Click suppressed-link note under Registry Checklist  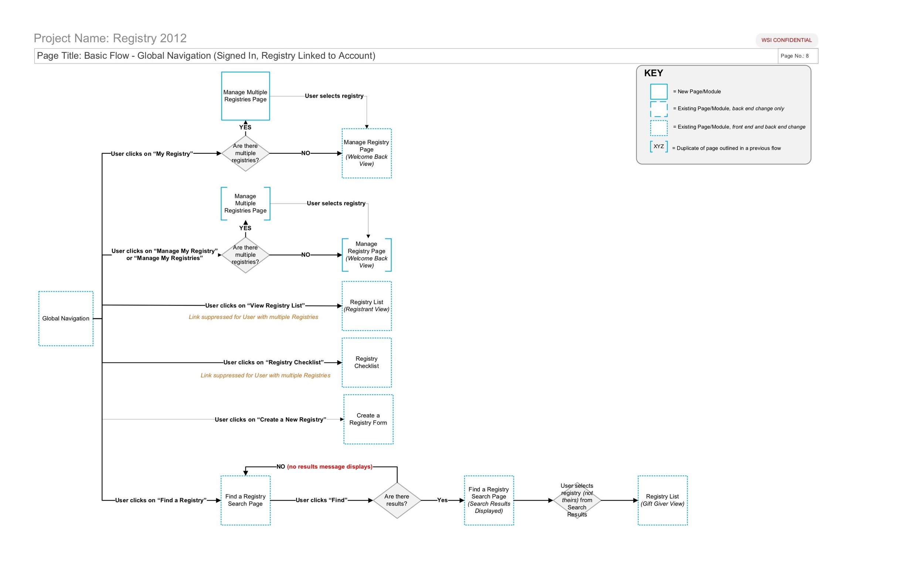click(x=265, y=375)
